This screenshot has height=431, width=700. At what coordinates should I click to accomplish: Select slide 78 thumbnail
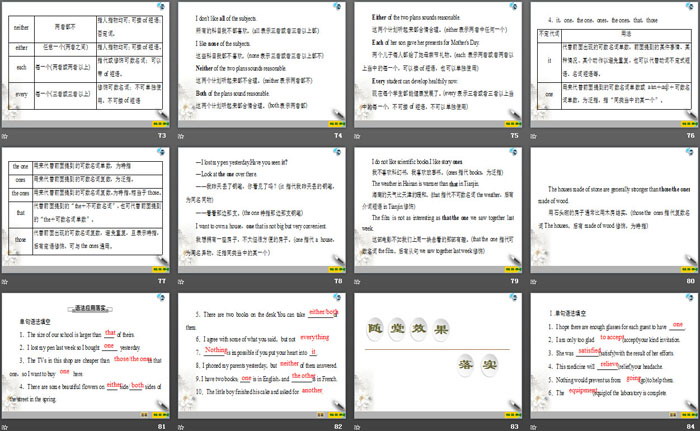click(x=262, y=210)
